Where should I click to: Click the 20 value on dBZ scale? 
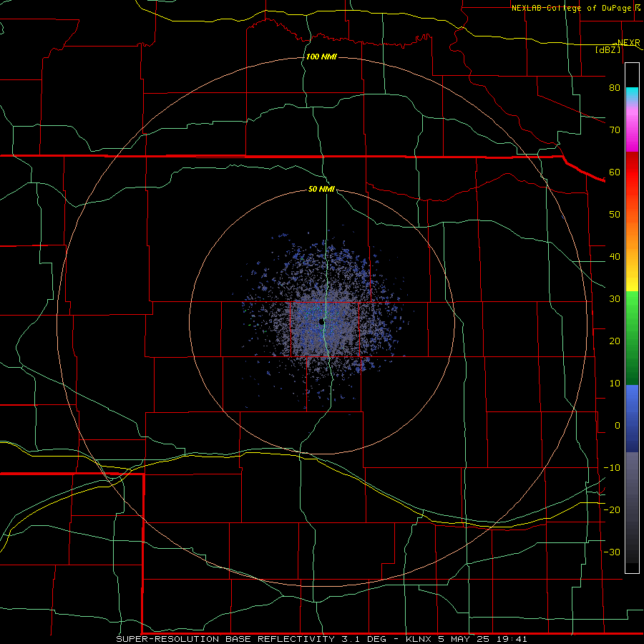[x=615, y=341]
